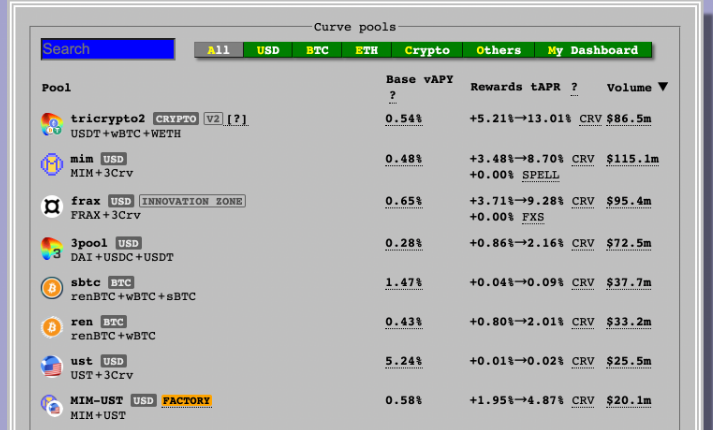Open the tricrypto2 pool name
This screenshot has height=430, width=713.
108,119
